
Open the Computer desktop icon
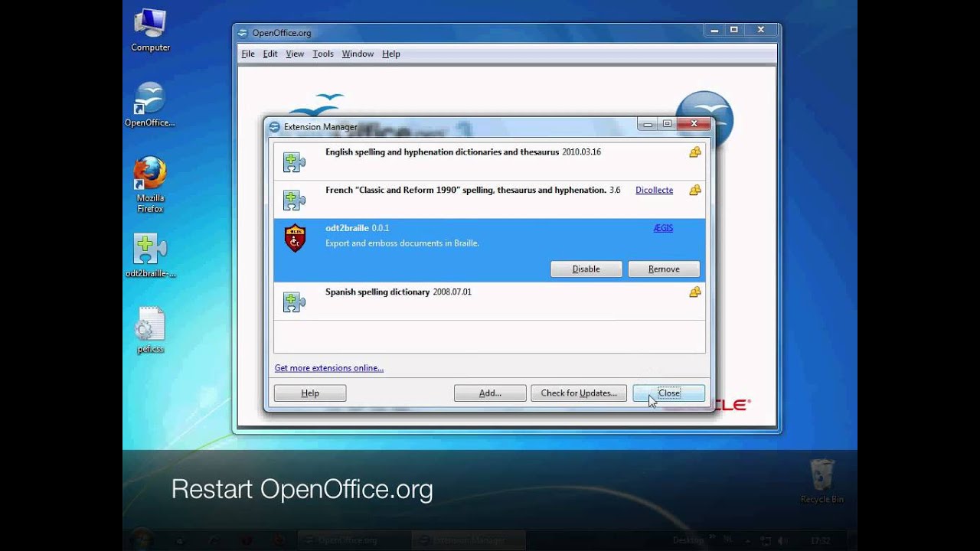[x=150, y=31]
